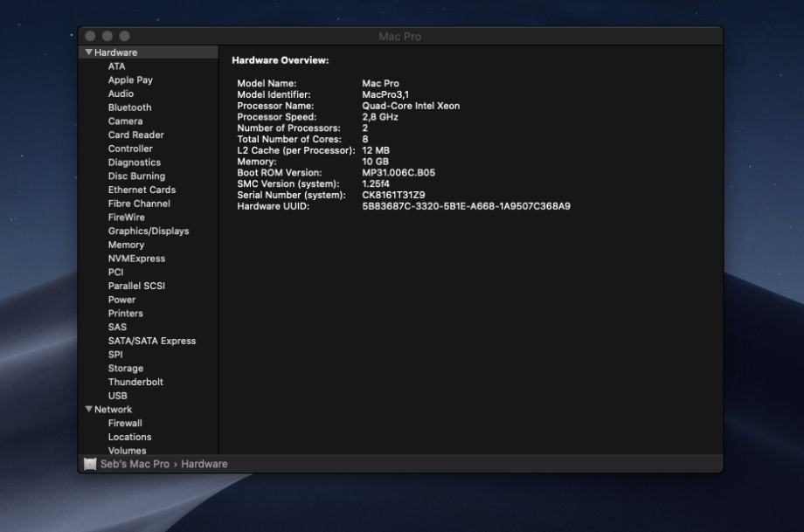The image size is (804, 532).
Task: Open the Power section
Action: (x=121, y=300)
